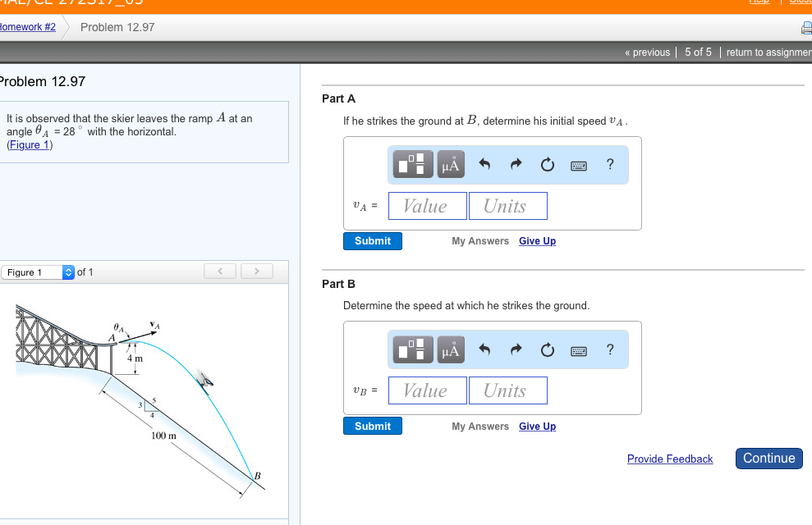Open keyboard shortcuts in Part A toolbar
This screenshot has width=812, height=525.
pyautogui.click(x=579, y=166)
